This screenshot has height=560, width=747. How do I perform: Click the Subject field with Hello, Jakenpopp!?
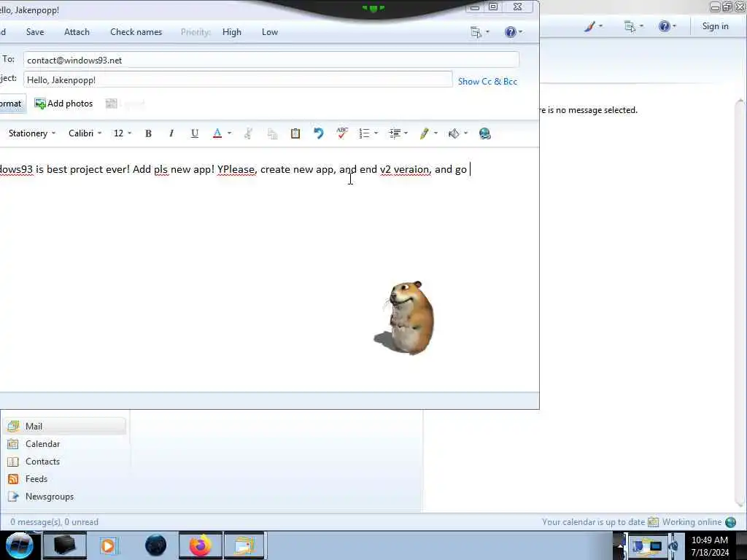coord(238,79)
